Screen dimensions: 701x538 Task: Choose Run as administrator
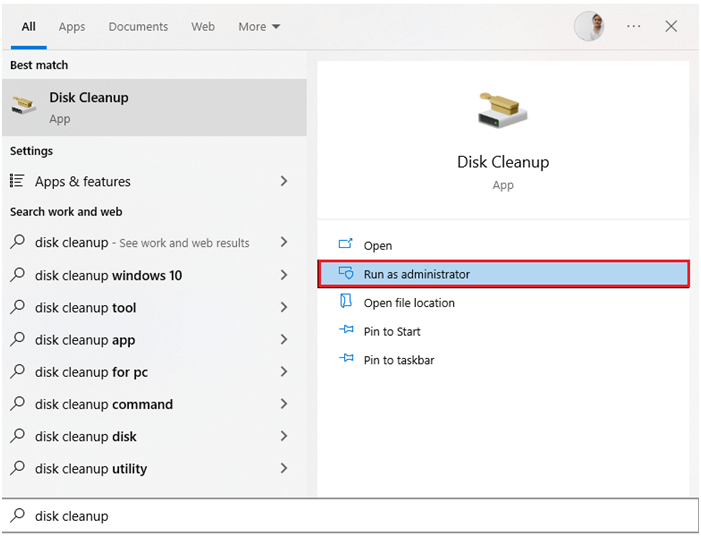click(x=503, y=274)
